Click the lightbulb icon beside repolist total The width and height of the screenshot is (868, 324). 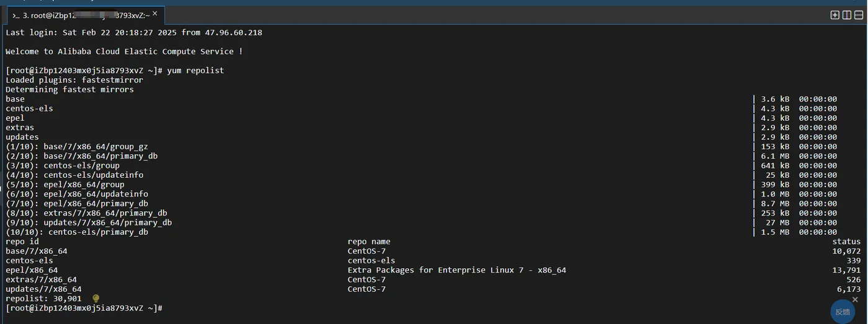95,299
